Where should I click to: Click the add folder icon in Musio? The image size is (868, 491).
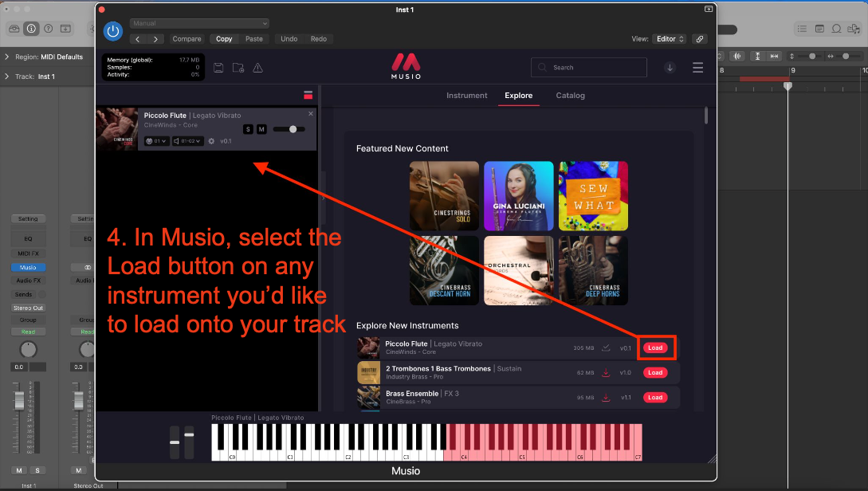click(238, 68)
